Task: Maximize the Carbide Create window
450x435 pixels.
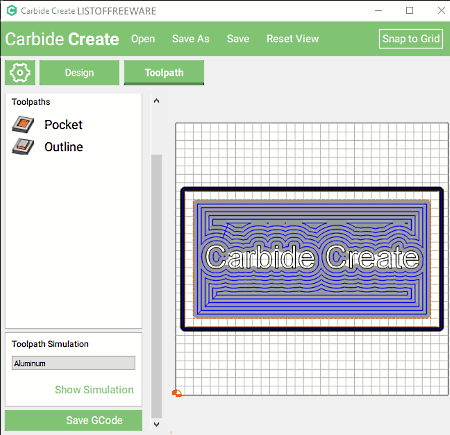Action: click(x=410, y=11)
